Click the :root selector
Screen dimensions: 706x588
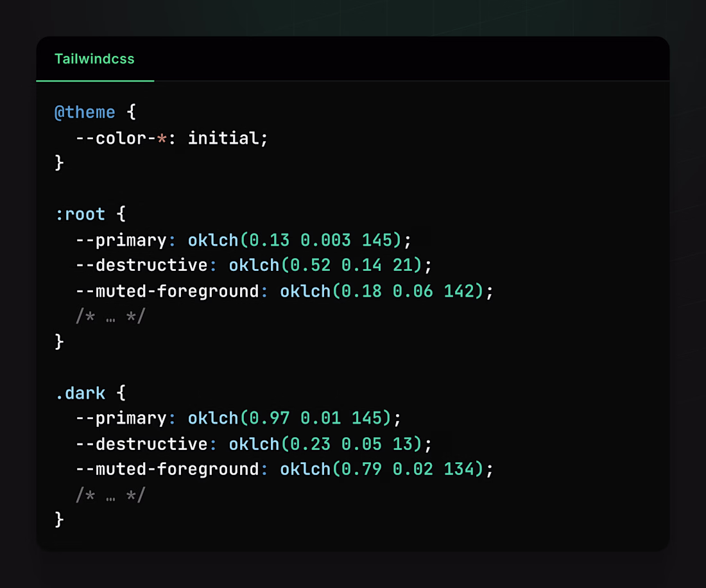[x=80, y=214]
